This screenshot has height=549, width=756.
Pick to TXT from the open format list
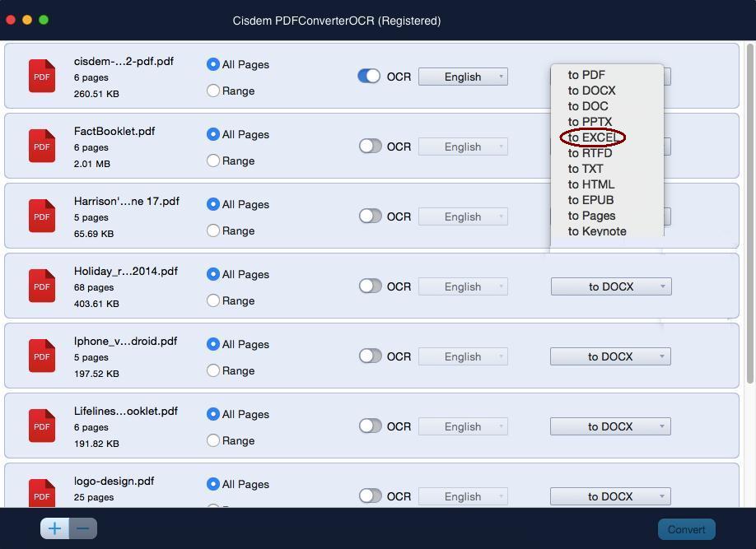click(585, 169)
